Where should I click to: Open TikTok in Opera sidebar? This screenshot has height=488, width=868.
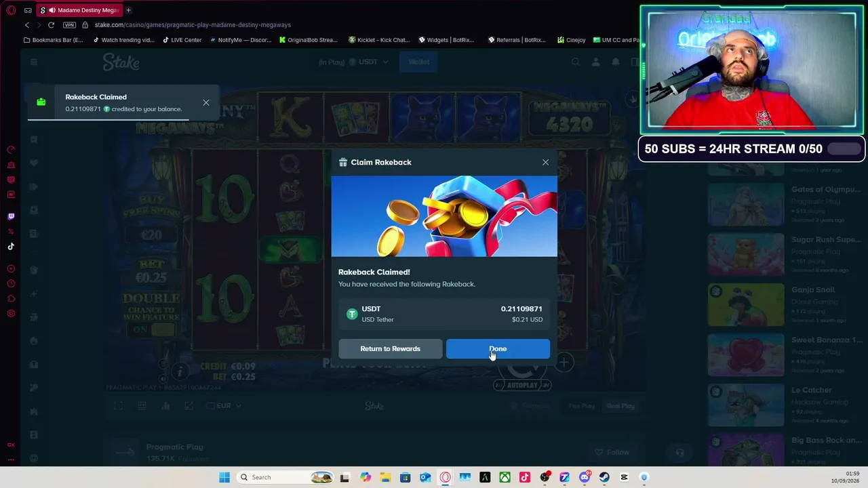click(x=11, y=247)
